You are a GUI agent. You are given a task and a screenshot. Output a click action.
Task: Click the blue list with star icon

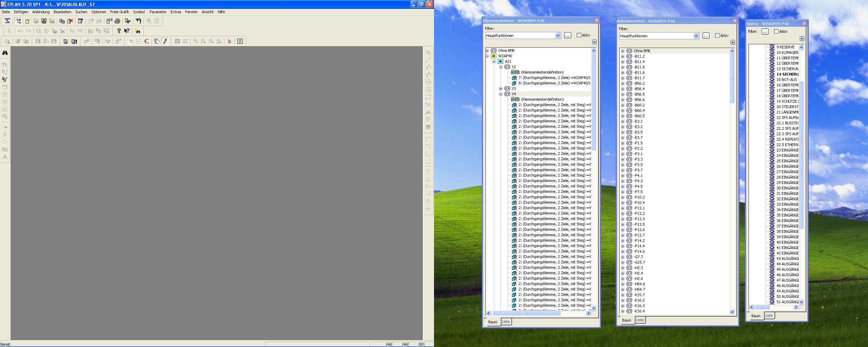[x=66, y=41]
